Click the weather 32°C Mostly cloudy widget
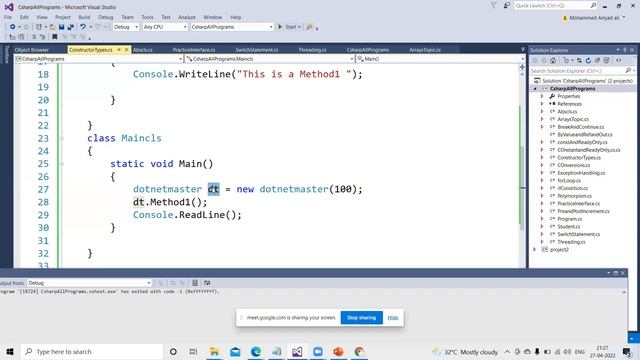Viewport: 640px width, 360px height. 465,352
